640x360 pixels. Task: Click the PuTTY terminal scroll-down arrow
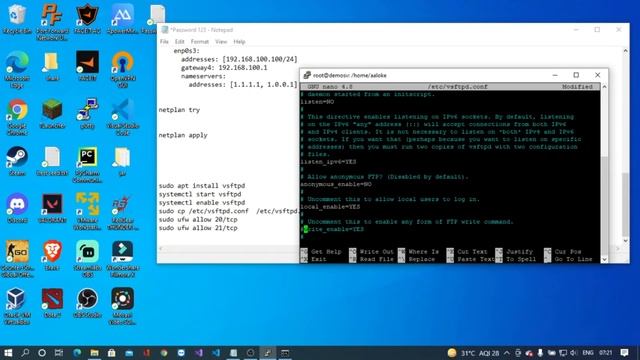[604, 259]
